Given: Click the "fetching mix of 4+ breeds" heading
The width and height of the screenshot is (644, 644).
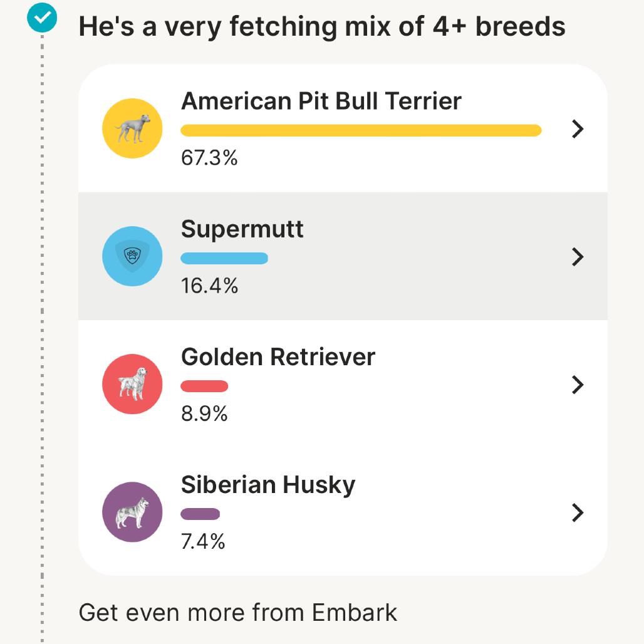Looking at the screenshot, I should pos(322,26).
